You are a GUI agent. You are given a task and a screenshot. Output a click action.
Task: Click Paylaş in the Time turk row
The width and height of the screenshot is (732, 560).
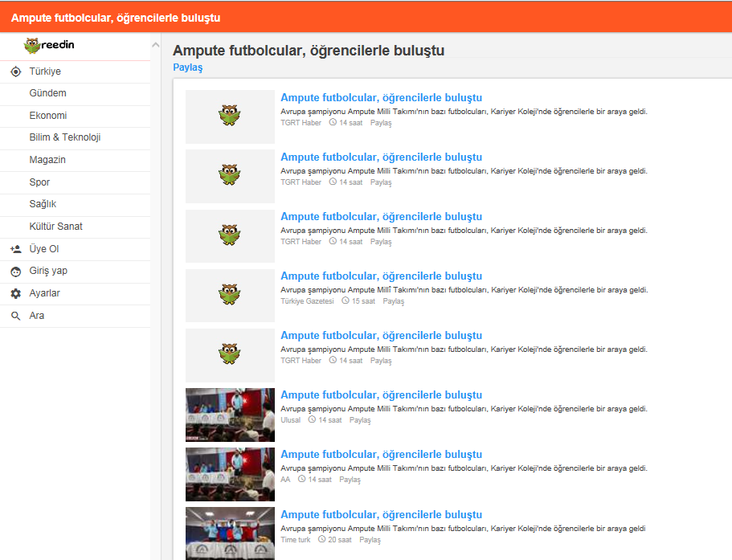(370, 540)
